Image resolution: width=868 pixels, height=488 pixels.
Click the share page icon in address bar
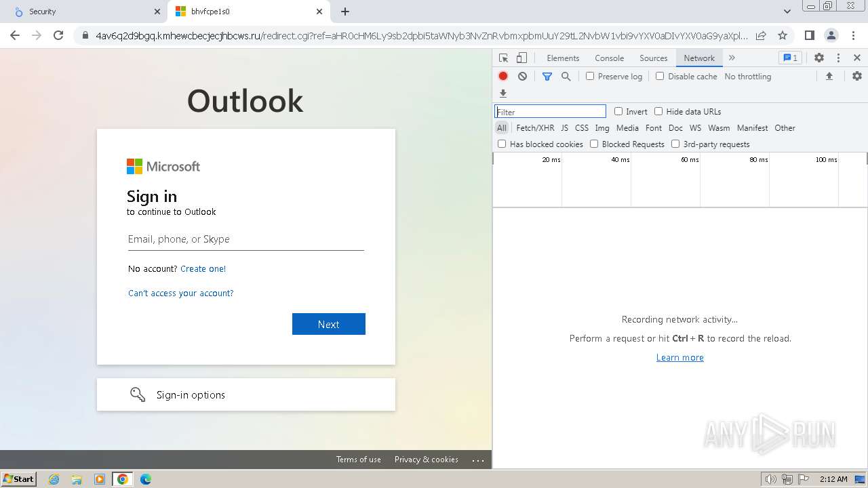(x=761, y=35)
